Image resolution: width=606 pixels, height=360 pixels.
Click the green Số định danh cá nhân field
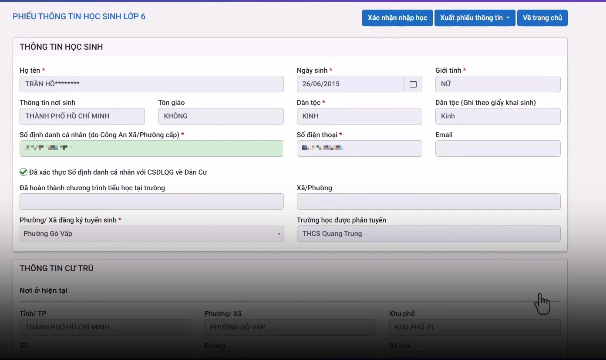click(x=152, y=148)
